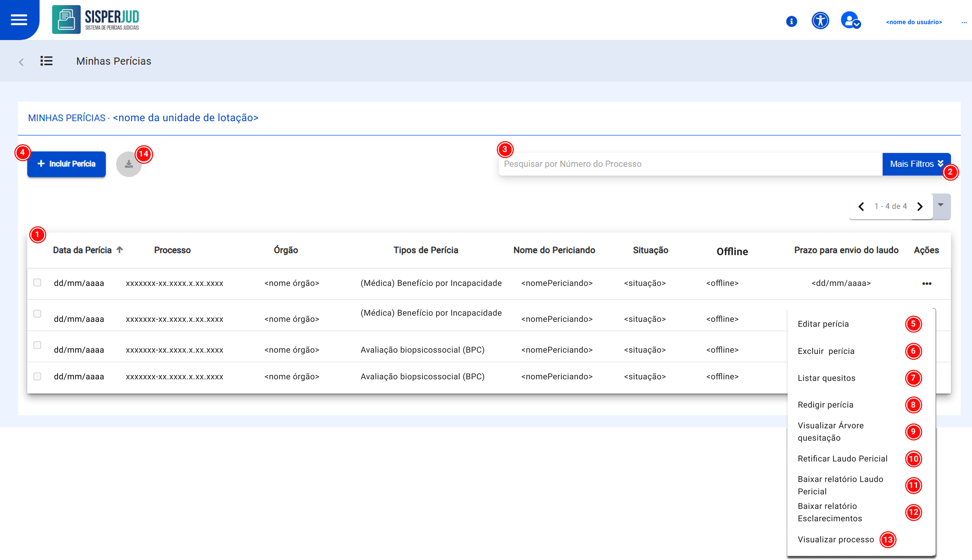Select Editar perícia from actions menu
The width and height of the screenshot is (972, 560).
click(x=823, y=324)
